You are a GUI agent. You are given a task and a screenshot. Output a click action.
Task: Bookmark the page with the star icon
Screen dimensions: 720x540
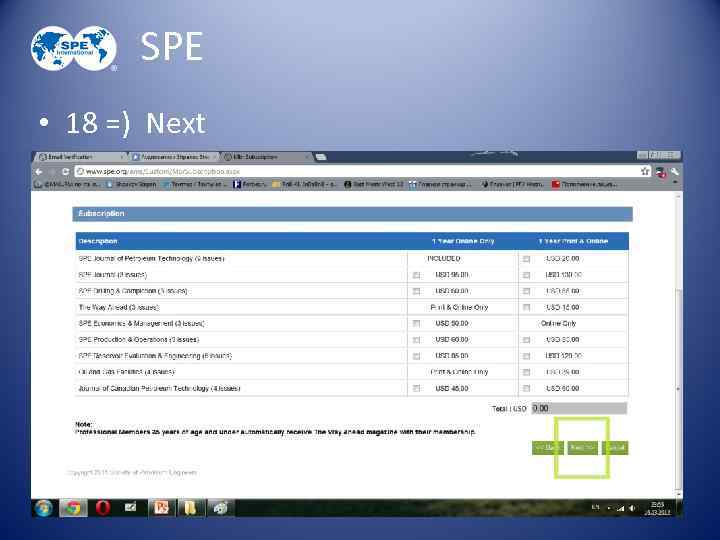tap(645, 171)
